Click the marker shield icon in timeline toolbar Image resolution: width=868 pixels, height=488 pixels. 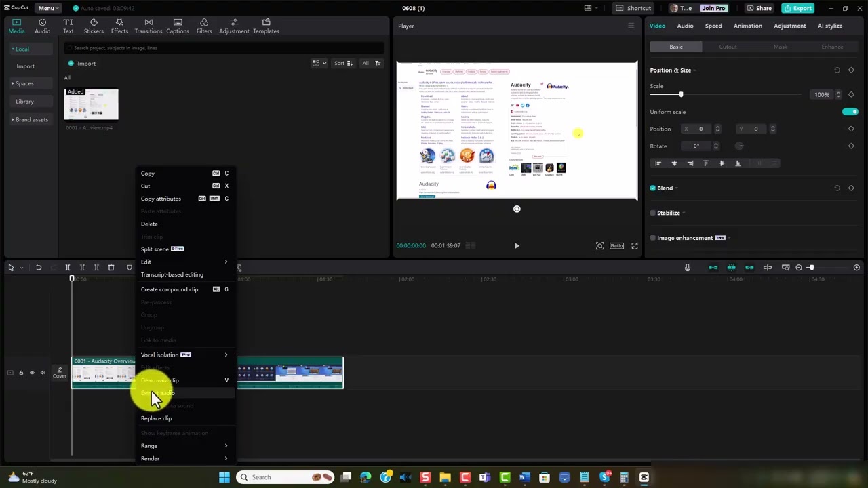(x=130, y=268)
